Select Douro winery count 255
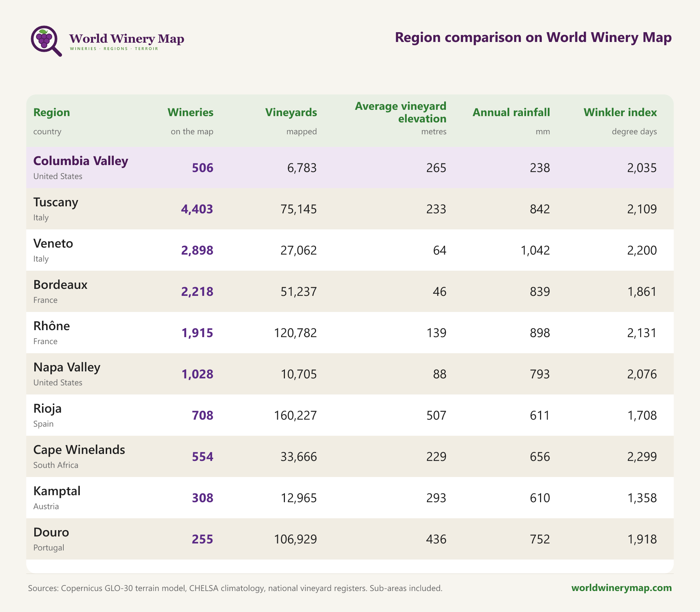 pyautogui.click(x=203, y=539)
